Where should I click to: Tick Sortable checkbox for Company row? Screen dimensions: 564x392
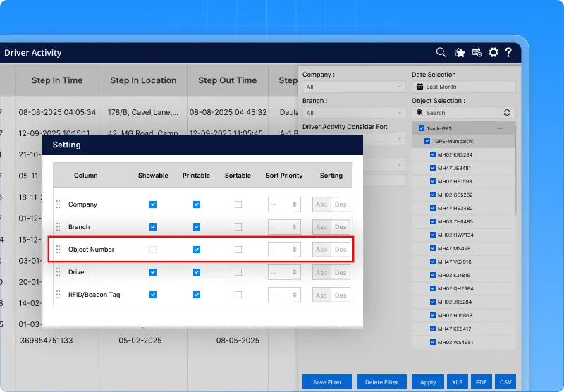(x=238, y=204)
